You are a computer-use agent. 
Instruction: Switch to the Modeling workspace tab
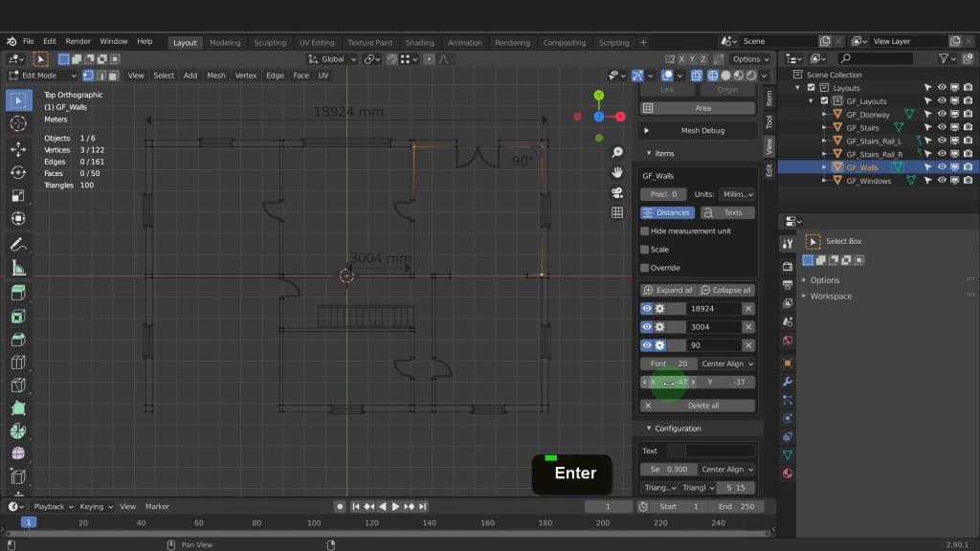pos(225,42)
